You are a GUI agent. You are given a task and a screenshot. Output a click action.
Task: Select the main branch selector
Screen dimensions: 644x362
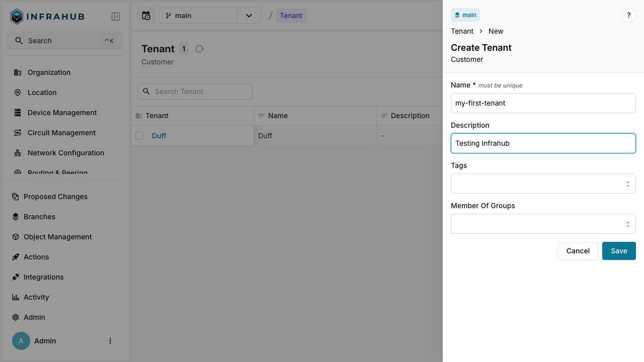(x=198, y=16)
